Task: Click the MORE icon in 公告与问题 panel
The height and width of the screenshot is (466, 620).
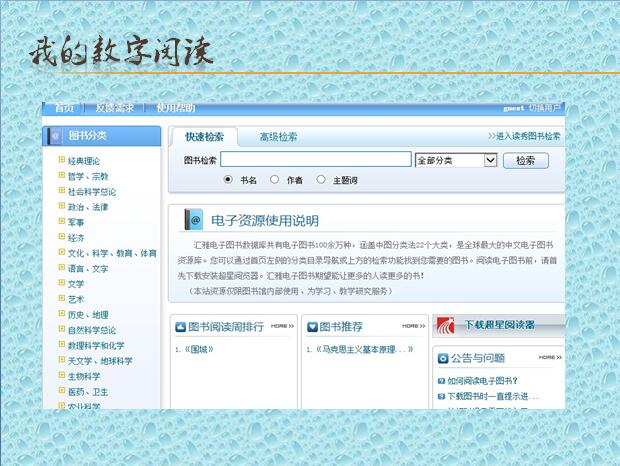Action: coord(550,358)
